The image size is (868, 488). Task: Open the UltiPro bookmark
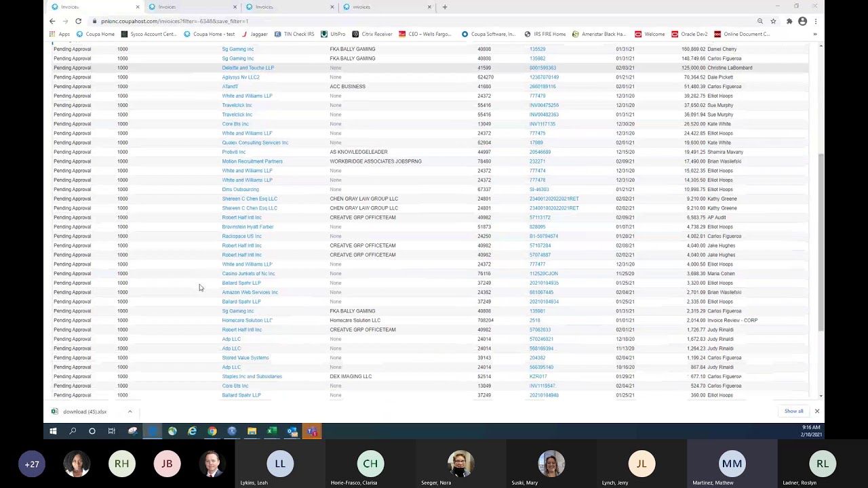click(333, 34)
